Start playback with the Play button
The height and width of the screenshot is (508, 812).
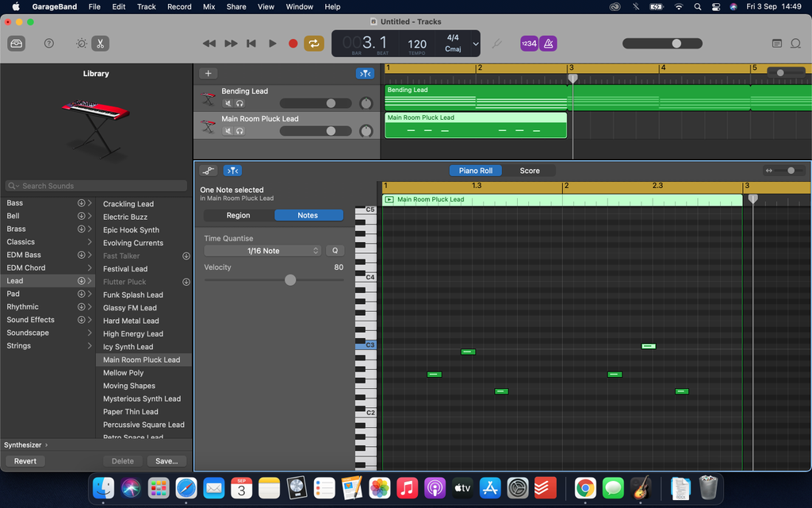pyautogui.click(x=273, y=44)
